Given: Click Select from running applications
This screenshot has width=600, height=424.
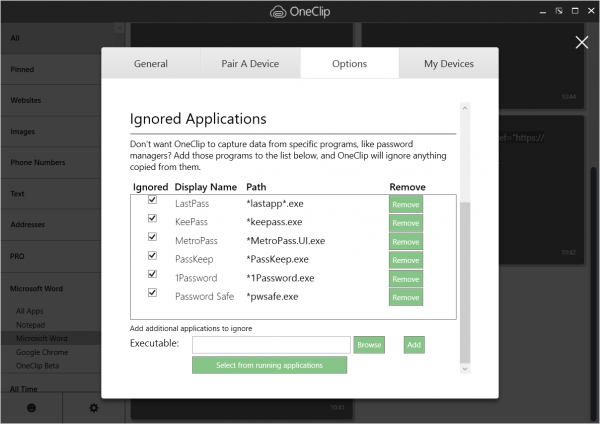Looking at the screenshot, I should 269,365.
